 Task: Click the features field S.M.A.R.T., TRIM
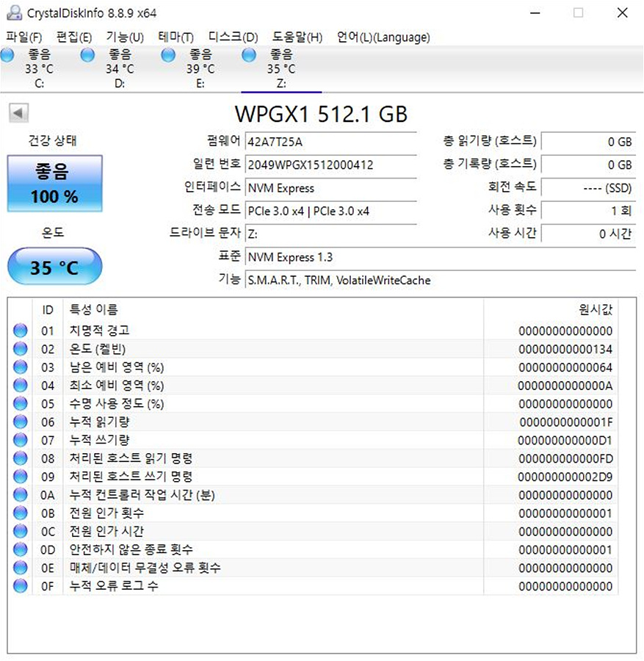click(441, 281)
